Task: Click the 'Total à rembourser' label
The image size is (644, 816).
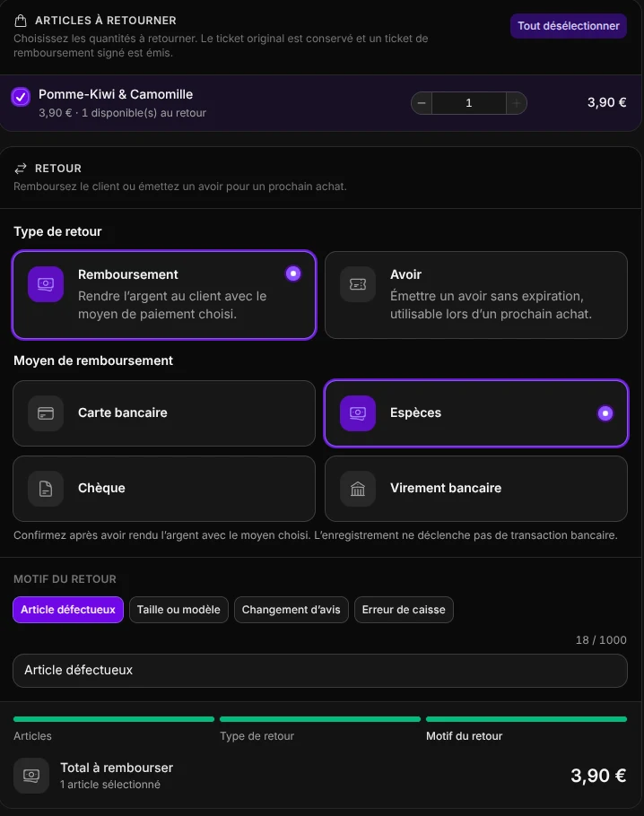Action: pos(117,768)
